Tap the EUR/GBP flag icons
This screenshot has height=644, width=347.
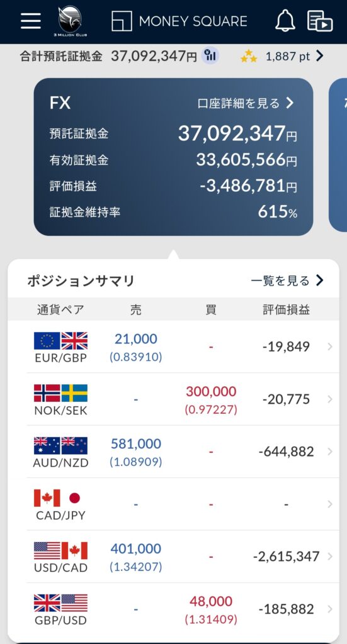pyautogui.click(x=61, y=341)
